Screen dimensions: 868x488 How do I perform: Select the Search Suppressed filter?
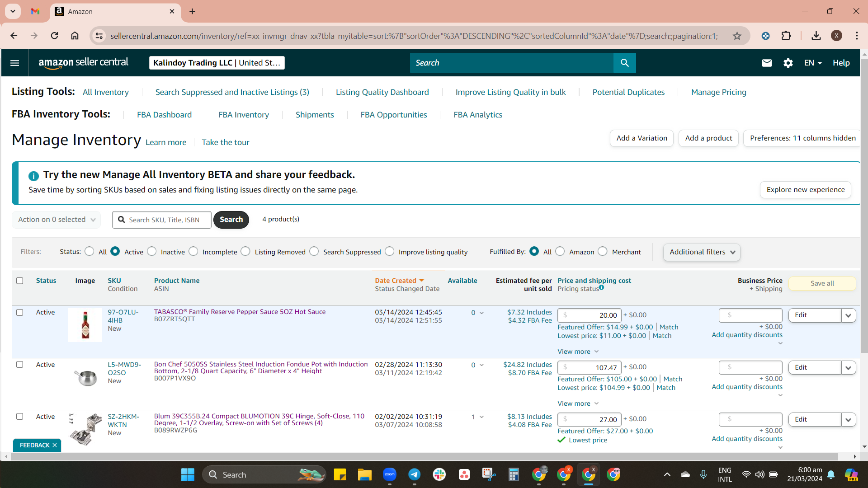tap(314, 251)
